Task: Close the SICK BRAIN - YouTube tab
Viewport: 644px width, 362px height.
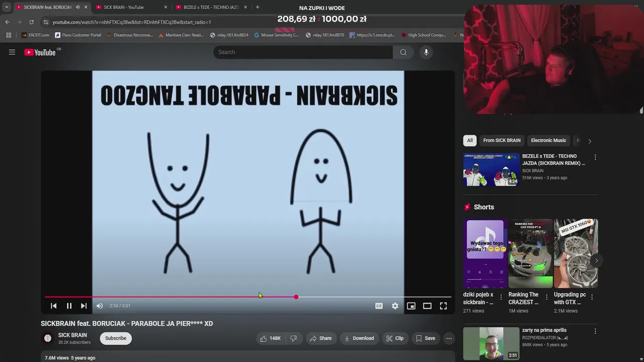Action: click(166, 7)
